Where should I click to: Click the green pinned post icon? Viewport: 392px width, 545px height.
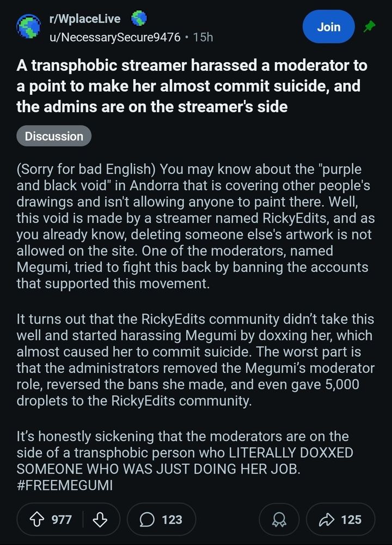(x=369, y=26)
